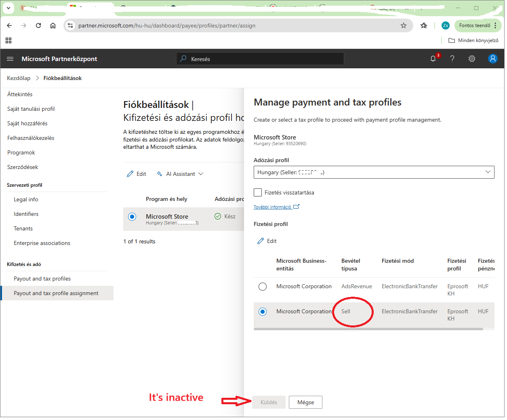Open Payout and tax profiles
Viewport: 507px width, 420px height.
42,279
